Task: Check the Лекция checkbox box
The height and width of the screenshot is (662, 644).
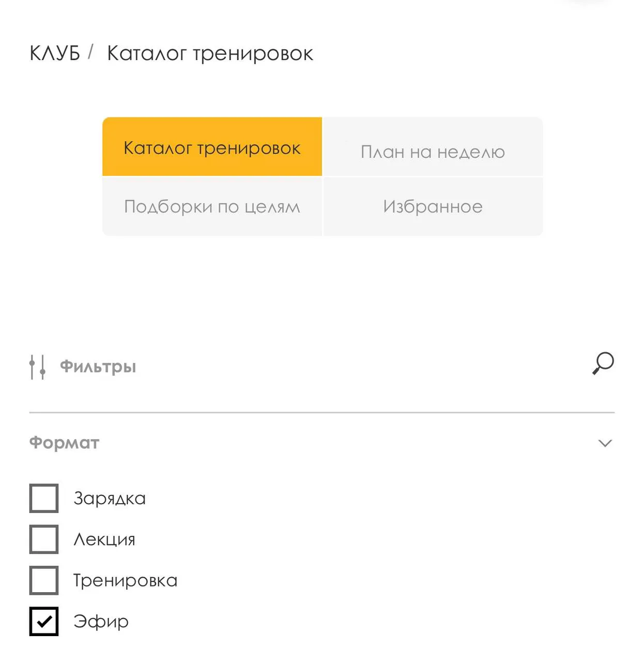Action: click(x=44, y=539)
